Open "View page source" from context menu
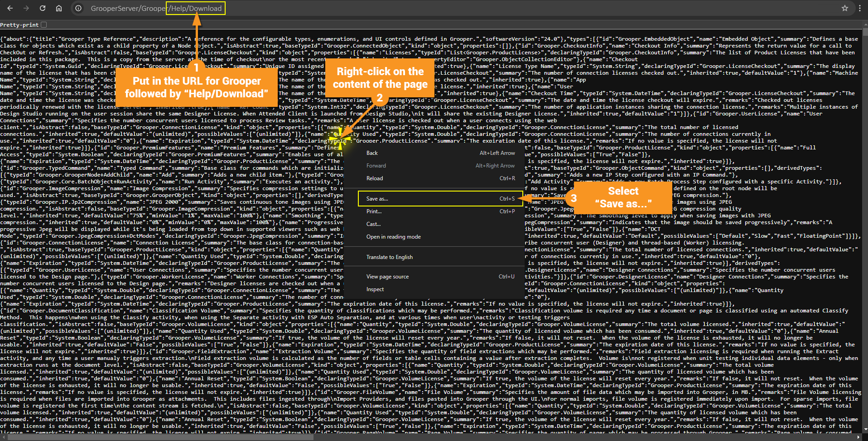The height and width of the screenshot is (441, 868). pos(387,277)
